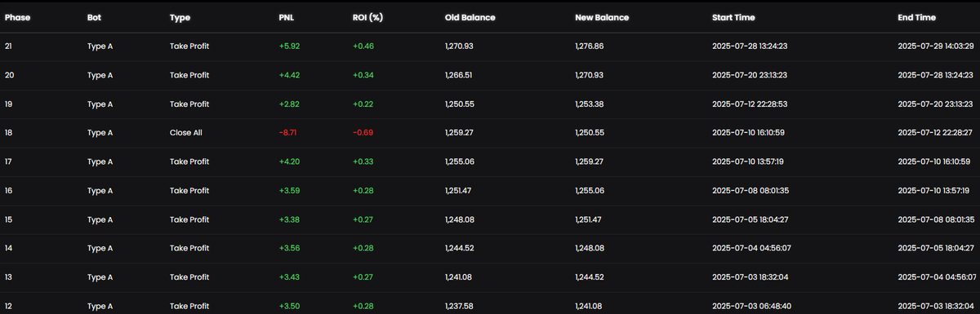Screen dimensions: 980x314
Task: Click PNL value +3.38
Action: pyautogui.click(x=289, y=219)
